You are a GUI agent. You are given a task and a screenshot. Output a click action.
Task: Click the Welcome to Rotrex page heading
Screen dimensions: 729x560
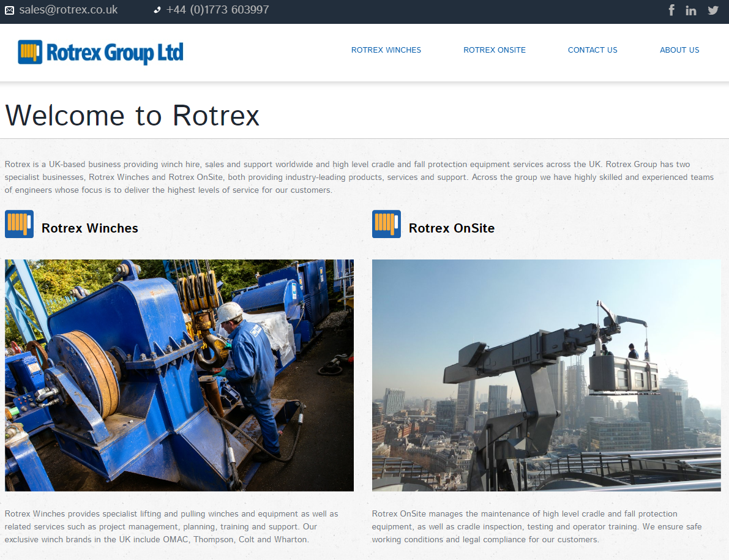coord(132,115)
